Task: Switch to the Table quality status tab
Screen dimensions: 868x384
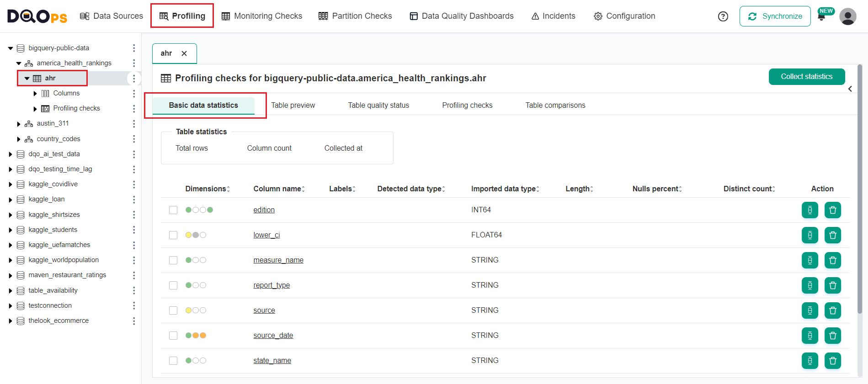Action: (x=378, y=105)
